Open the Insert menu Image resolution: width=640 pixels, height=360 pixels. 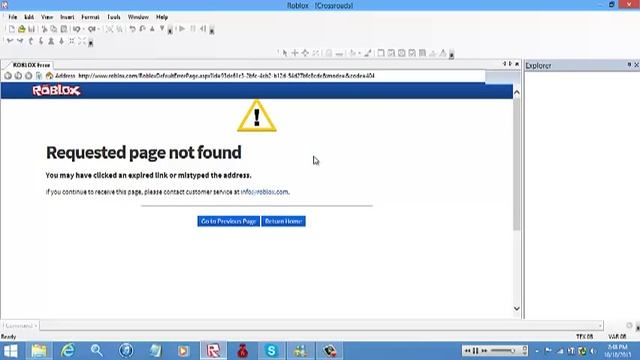[x=67, y=17]
